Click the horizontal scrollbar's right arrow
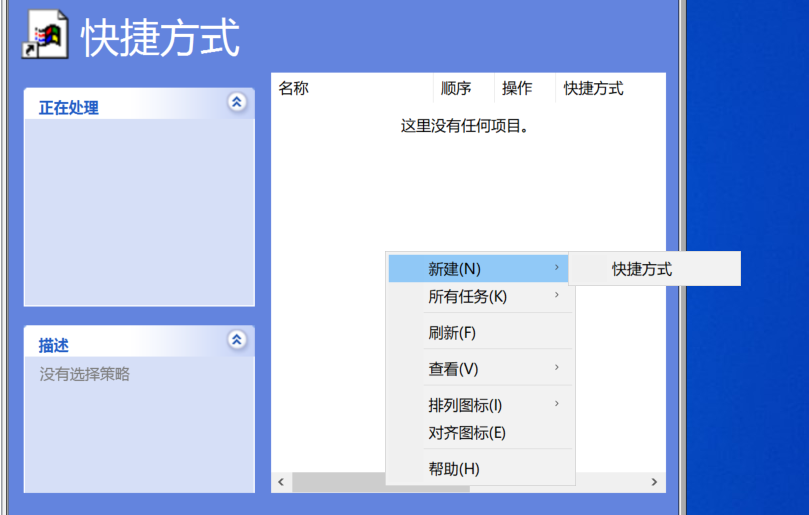 coord(654,482)
